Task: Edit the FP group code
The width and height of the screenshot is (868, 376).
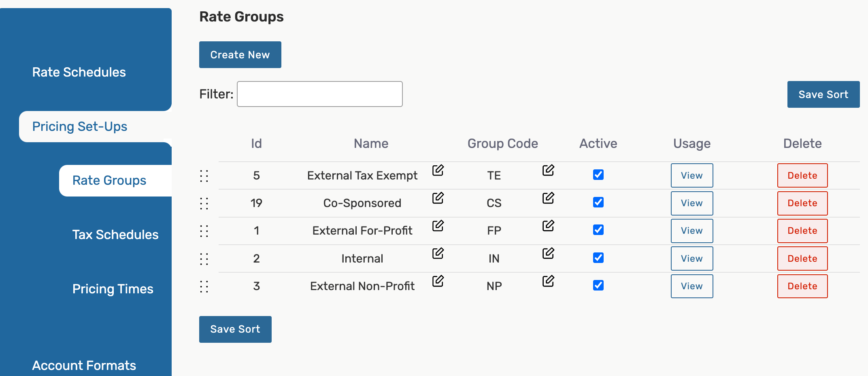Action: coord(548,226)
